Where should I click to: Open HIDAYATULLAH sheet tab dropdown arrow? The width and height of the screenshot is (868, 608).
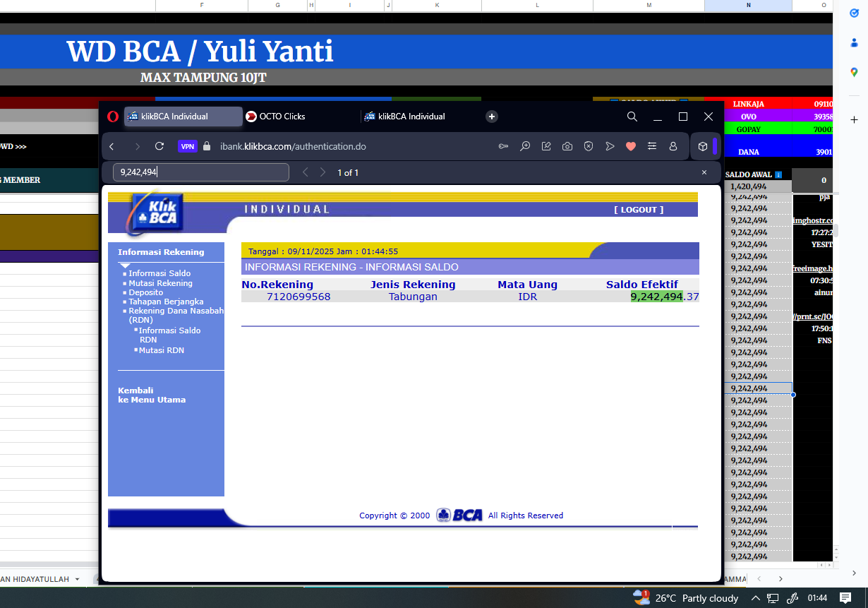point(77,579)
